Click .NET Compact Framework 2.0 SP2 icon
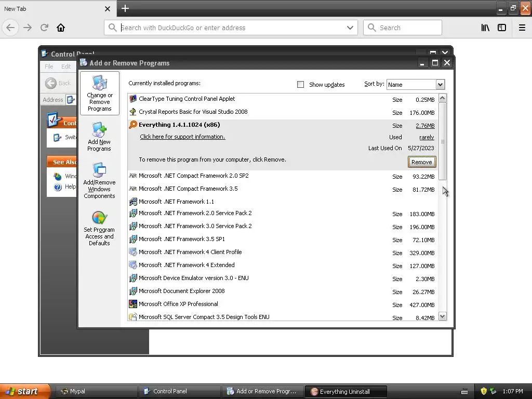 point(133,176)
